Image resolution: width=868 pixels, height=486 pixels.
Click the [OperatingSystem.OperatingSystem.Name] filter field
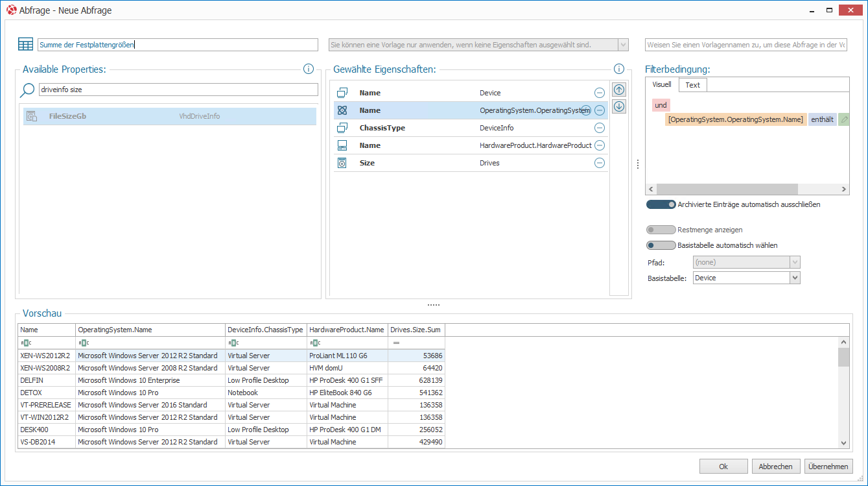pos(736,119)
